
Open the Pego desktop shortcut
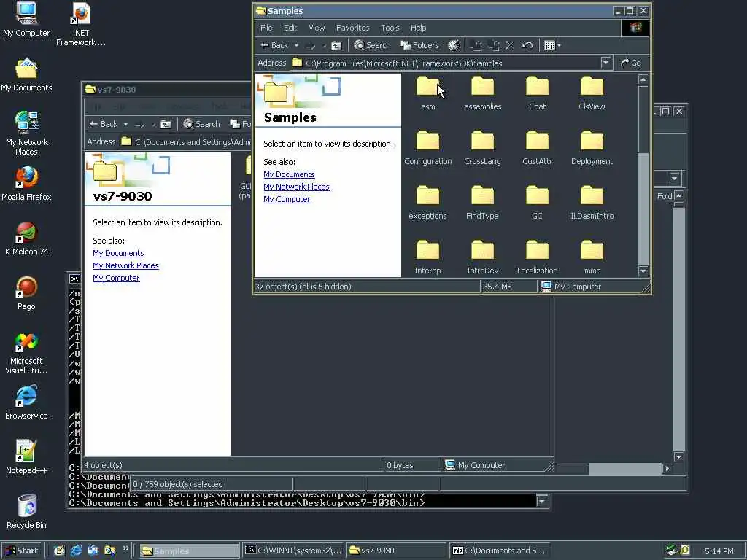[26, 293]
